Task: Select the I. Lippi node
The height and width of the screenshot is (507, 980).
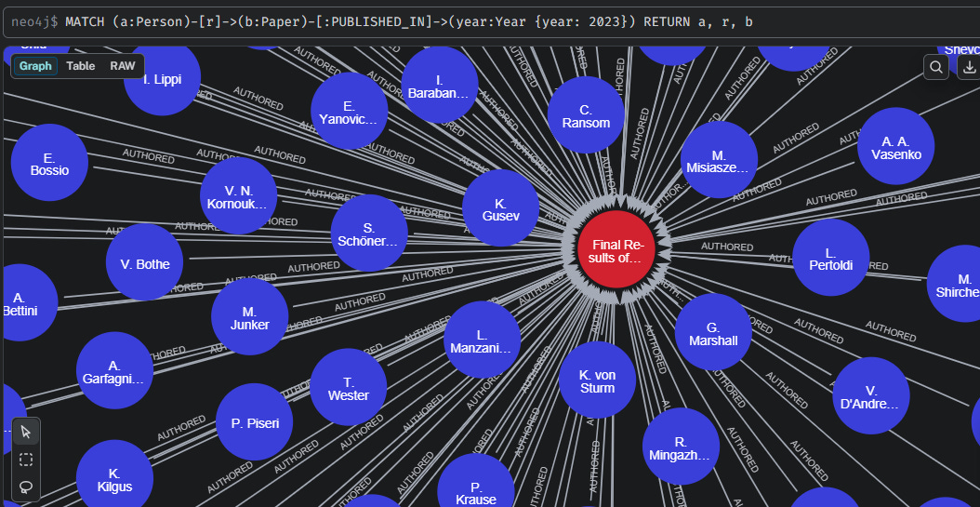Action: (162, 78)
